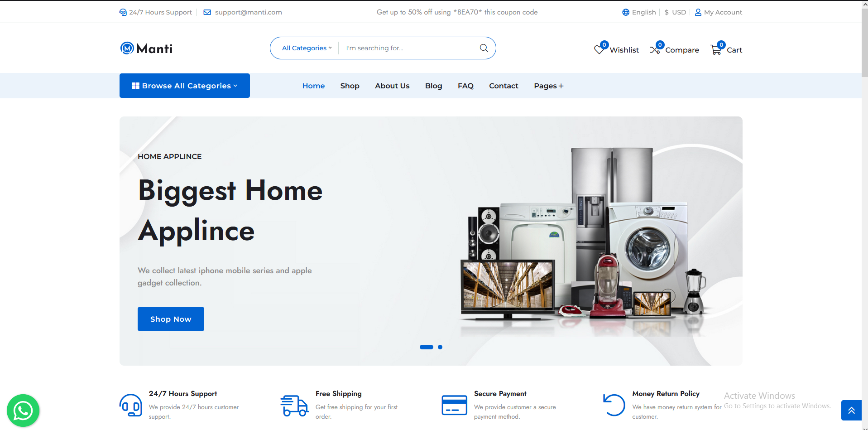Open the USD currency selector
The image size is (868, 430).
click(x=675, y=12)
